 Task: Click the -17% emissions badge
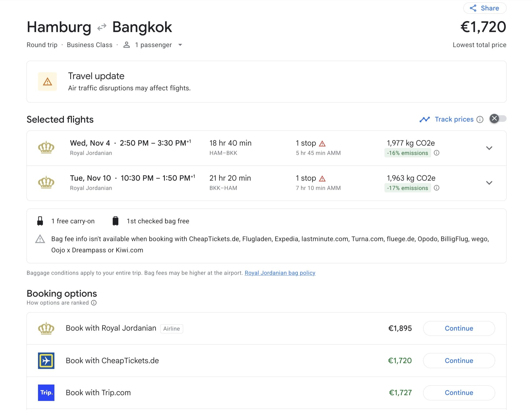[408, 188]
